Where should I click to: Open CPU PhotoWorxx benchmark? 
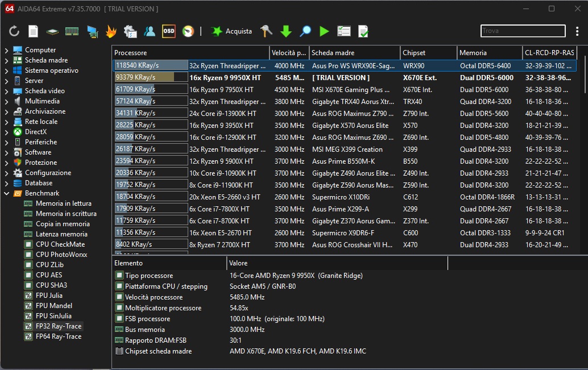[x=61, y=255]
